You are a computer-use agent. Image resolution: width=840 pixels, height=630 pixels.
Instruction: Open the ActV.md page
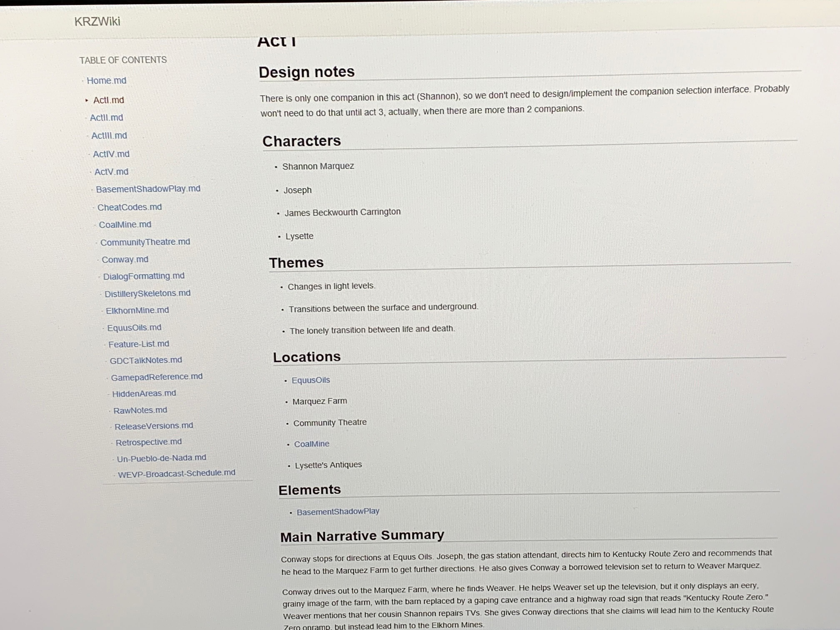coord(111,172)
